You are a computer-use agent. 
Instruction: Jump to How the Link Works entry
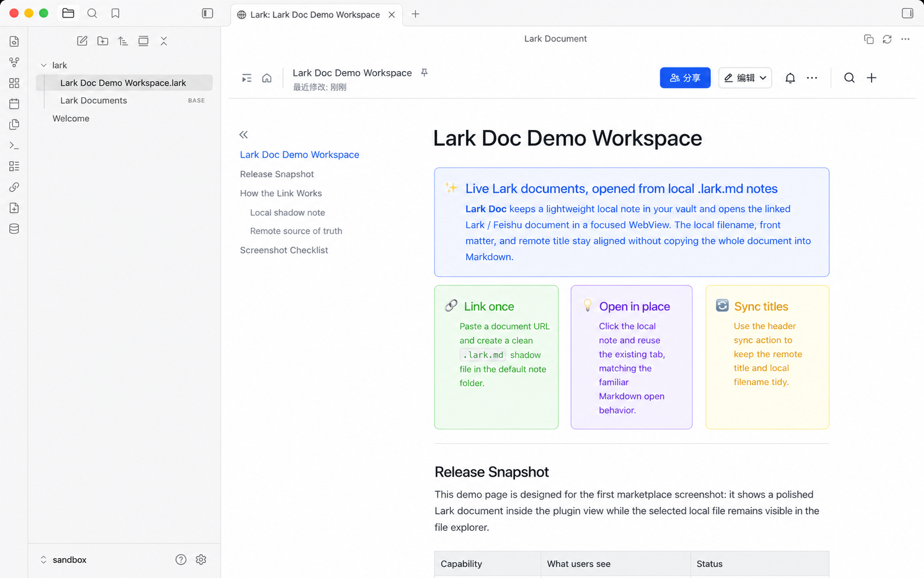[281, 193]
